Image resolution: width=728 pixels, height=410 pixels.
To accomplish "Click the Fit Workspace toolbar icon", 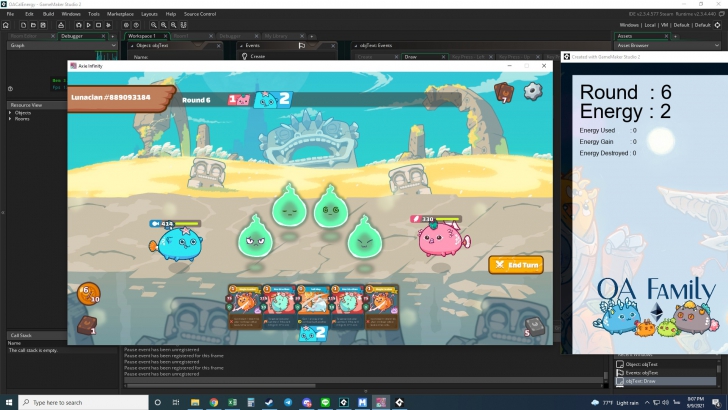I will [183, 25].
